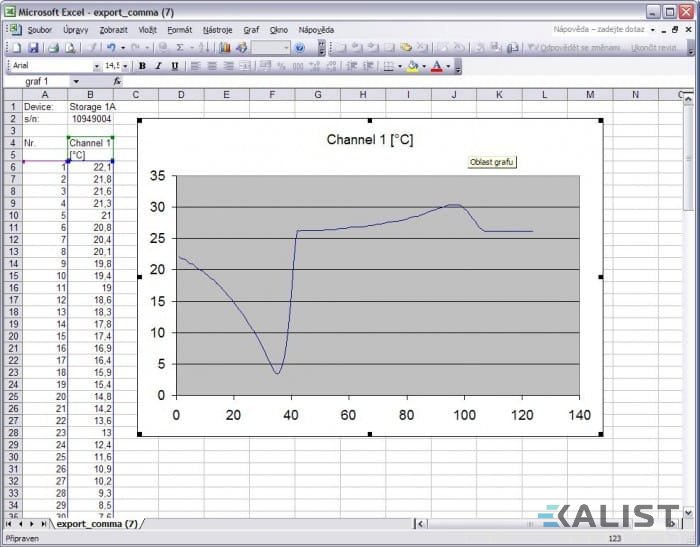Select the export_comma (7) sheet tab
Image resolution: width=700 pixels, height=547 pixels.
[96, 523]
